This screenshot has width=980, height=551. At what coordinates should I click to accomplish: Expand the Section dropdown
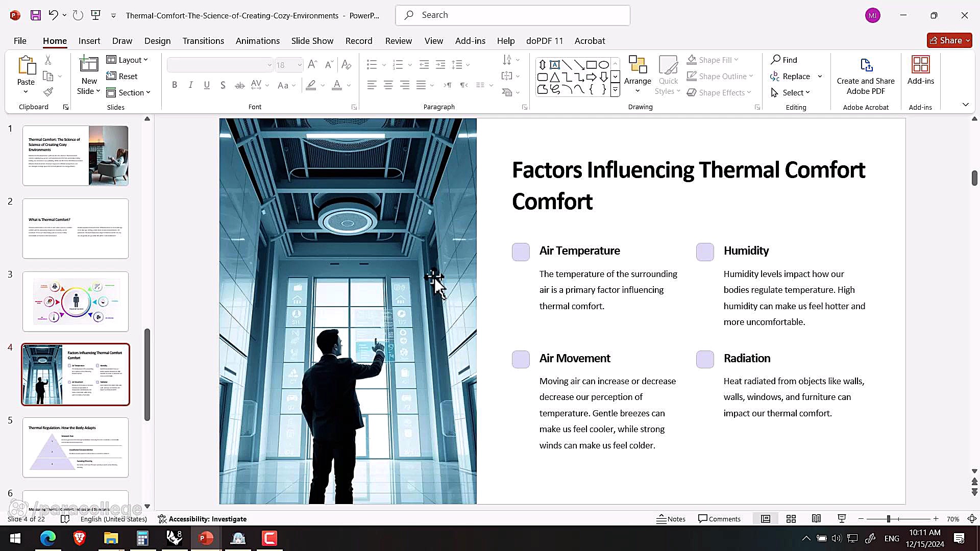pyautogui.click(x=129, y=92)
